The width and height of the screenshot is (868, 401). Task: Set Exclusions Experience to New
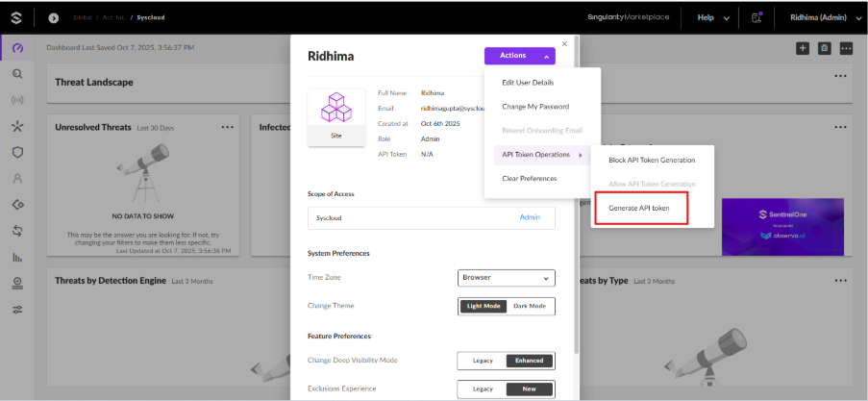[x=530, y=388]
